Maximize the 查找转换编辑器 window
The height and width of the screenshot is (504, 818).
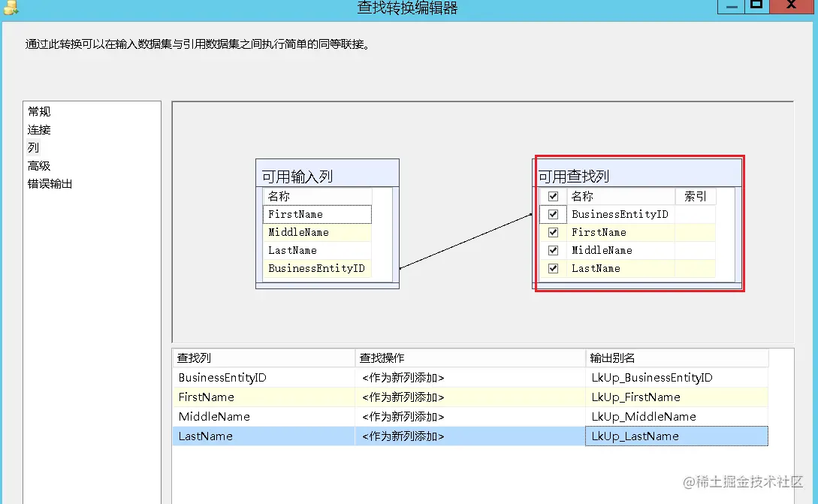[756, 6]
